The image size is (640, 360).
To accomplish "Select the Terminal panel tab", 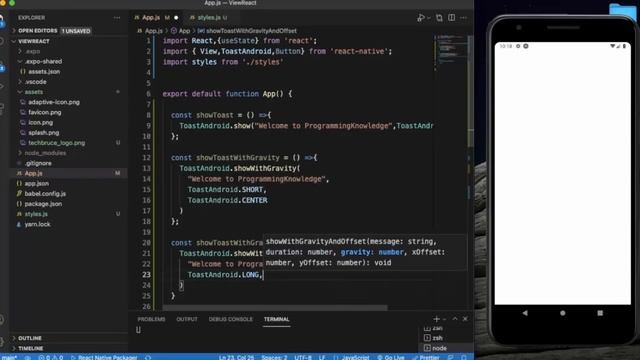I will 276,319.
